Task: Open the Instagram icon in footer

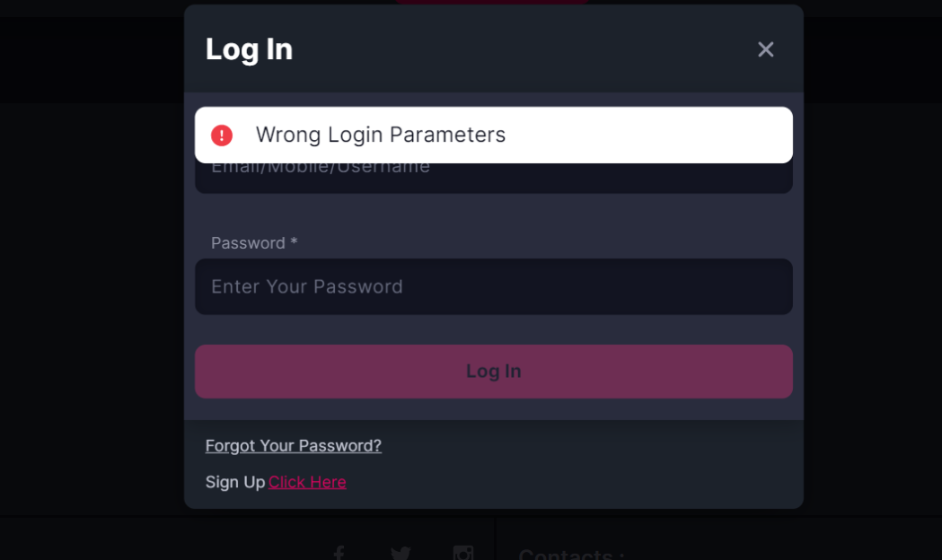Action: 463,553
